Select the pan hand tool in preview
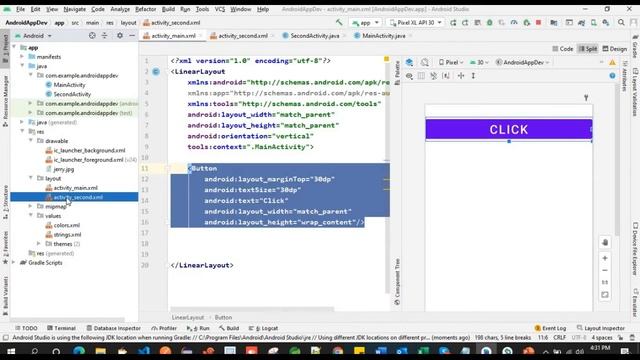Image resolution: width=640 pixels, height=360 pixels. [x=605, y=242]
